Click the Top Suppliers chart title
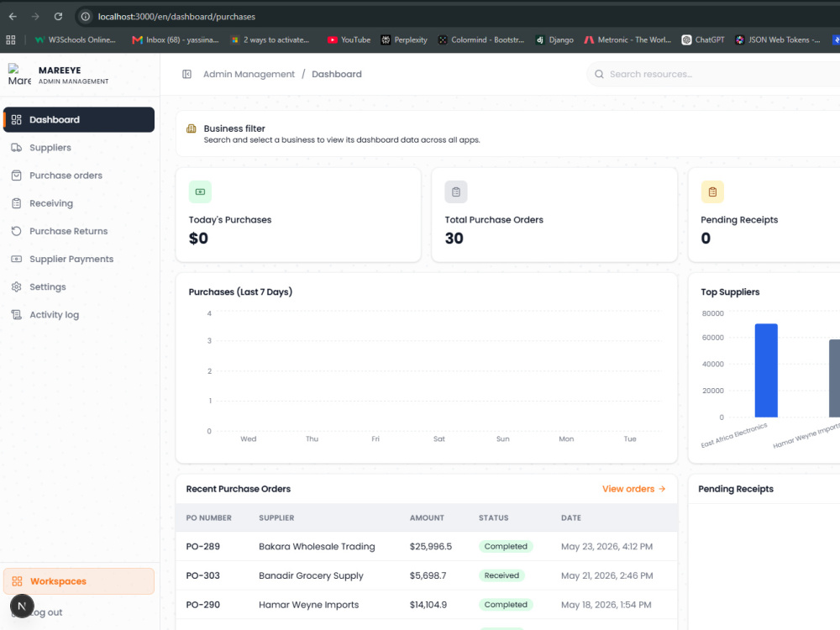 point(730,292)
